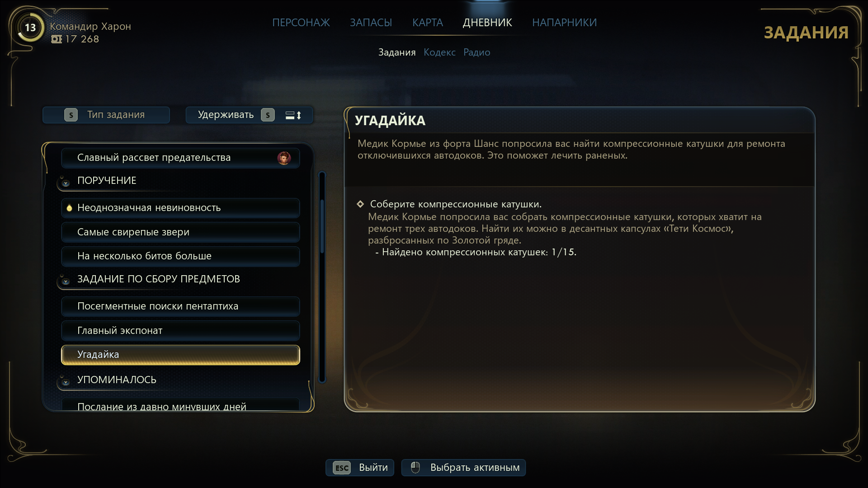Open the КАРТА tab
868x488 pixels.
click(428, 23)
